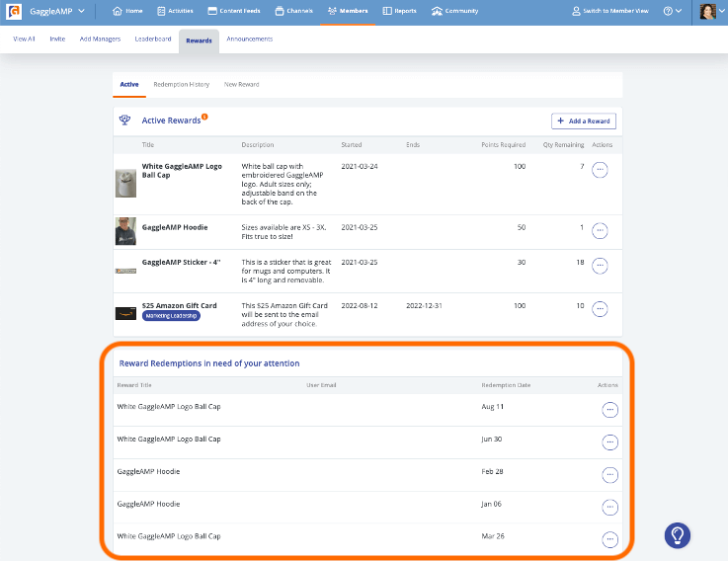
Task: Click the trophy icon beside Active Rewards
Action: tap(124, 120)
